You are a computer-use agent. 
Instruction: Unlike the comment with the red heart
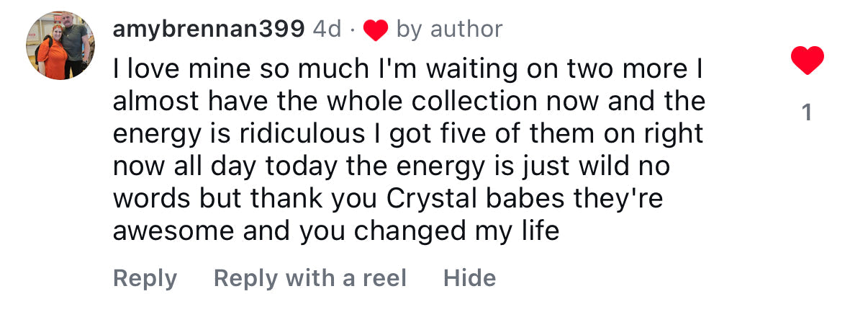(807, 61)
